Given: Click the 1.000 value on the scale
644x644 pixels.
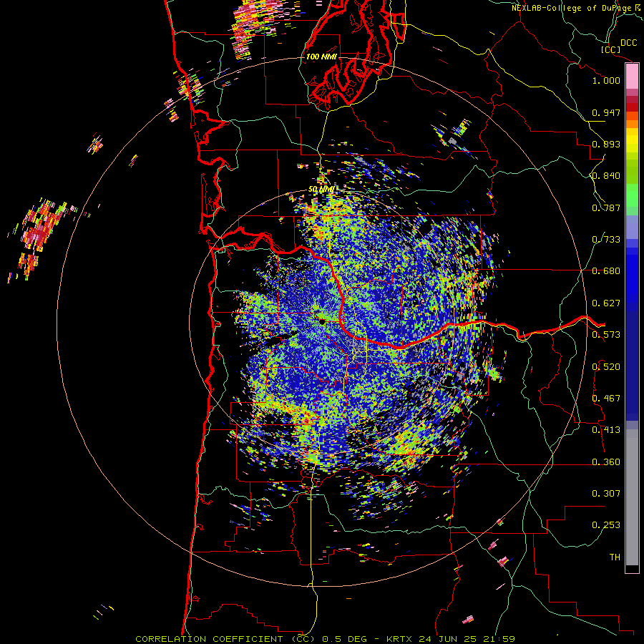Looking at the screenshot, I should (x=606, y=80).
